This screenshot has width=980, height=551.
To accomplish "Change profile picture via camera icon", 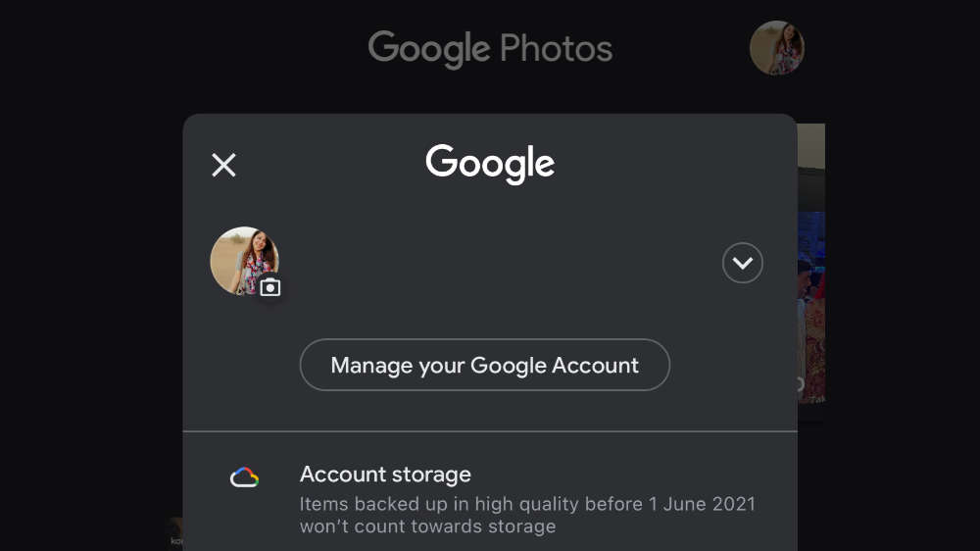I will (x=270, y=287).
